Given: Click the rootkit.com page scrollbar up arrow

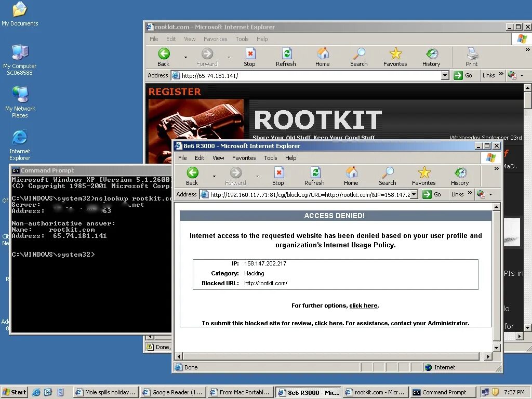Looking at the screenshot, I should (527, 87).
